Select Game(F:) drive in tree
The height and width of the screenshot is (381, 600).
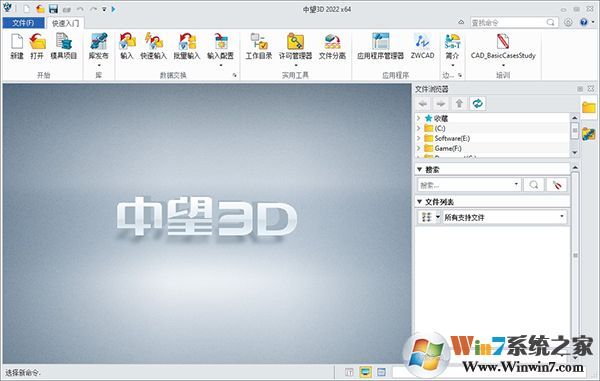pyautogui.click(x=448, y=148)
